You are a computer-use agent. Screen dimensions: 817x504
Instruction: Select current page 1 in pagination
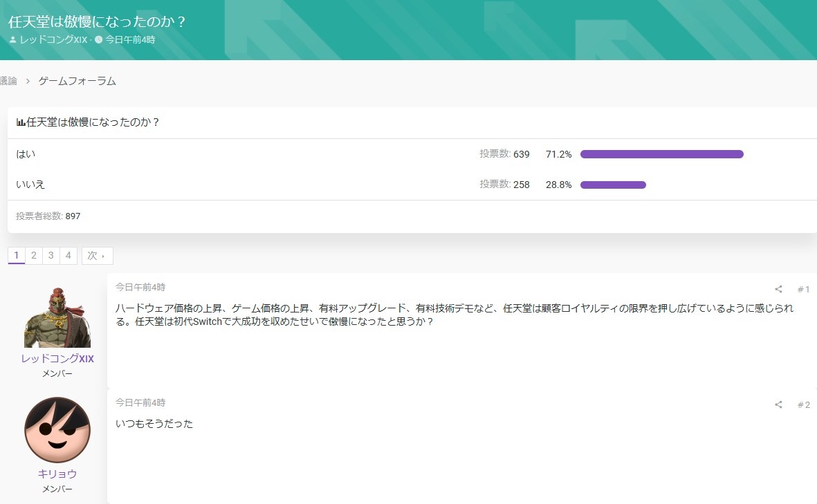(17, 256)
